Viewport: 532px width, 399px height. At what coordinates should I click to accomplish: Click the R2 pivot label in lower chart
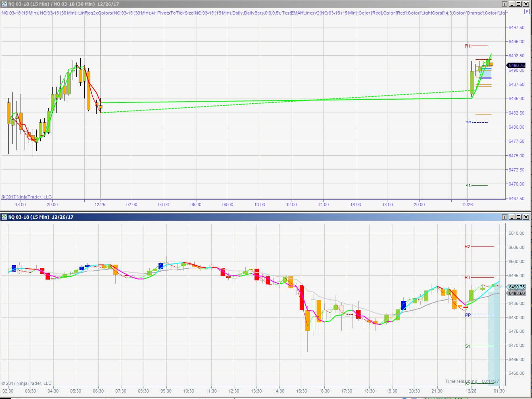point(467,247)
